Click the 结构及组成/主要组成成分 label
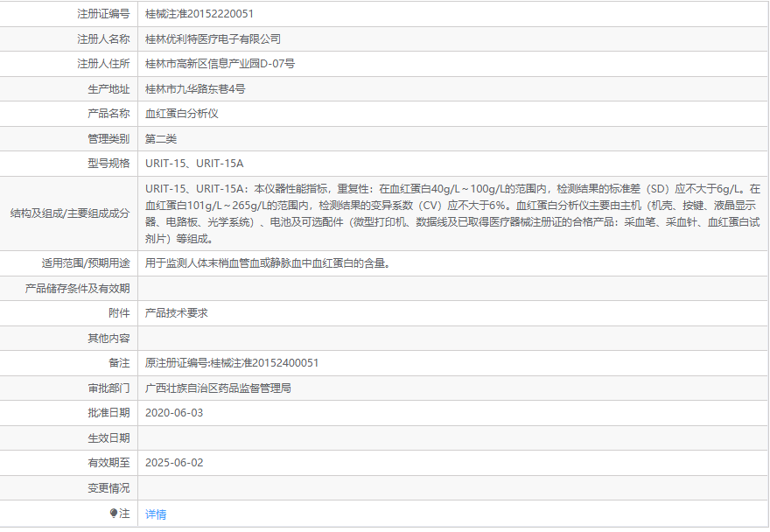Image resolution: width=770 pixels, height=532 pixels. [x=70, y=213]
